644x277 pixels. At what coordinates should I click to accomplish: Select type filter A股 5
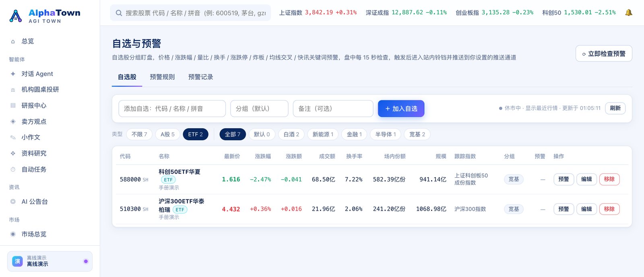coord(167,134)
